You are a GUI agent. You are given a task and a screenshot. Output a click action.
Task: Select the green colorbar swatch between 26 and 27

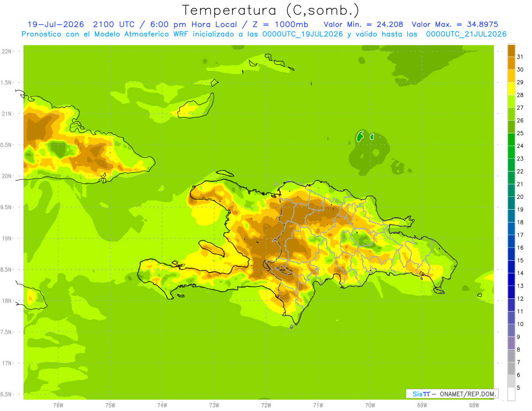click(511, 114)
